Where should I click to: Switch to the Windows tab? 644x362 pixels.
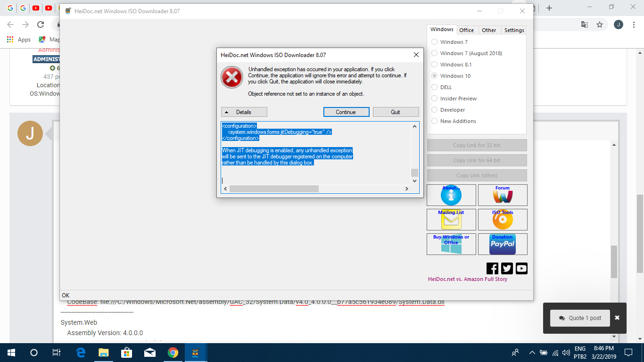point(442,30)
